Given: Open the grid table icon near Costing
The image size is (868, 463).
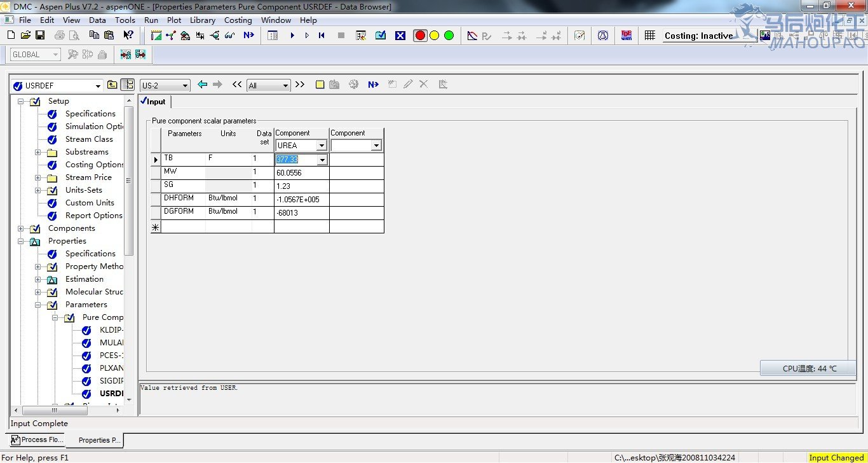Looking at the screenshot, I should 649,36.
